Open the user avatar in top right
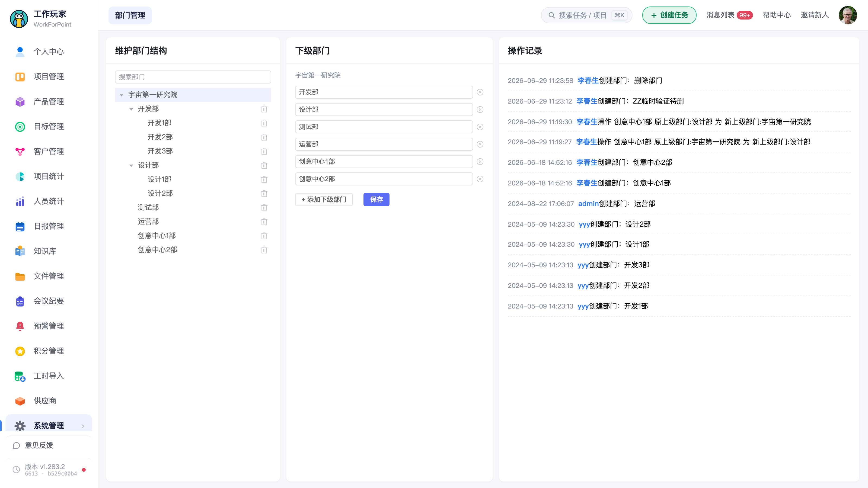The width and height of the screenshot is (868, 488). pos(847,15)
